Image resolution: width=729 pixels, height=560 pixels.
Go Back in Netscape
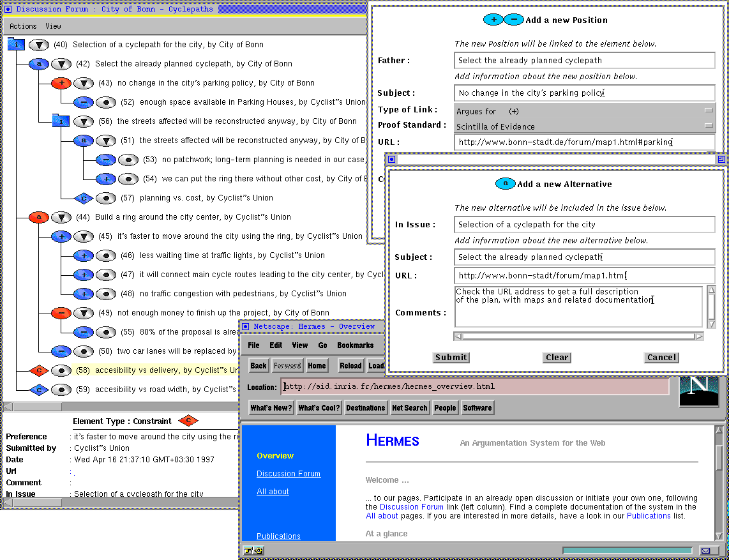coord(259,366)
